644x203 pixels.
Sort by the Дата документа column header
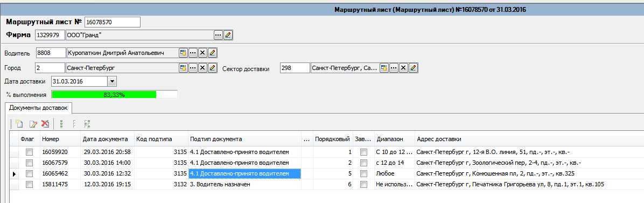[x=107, y=139]
